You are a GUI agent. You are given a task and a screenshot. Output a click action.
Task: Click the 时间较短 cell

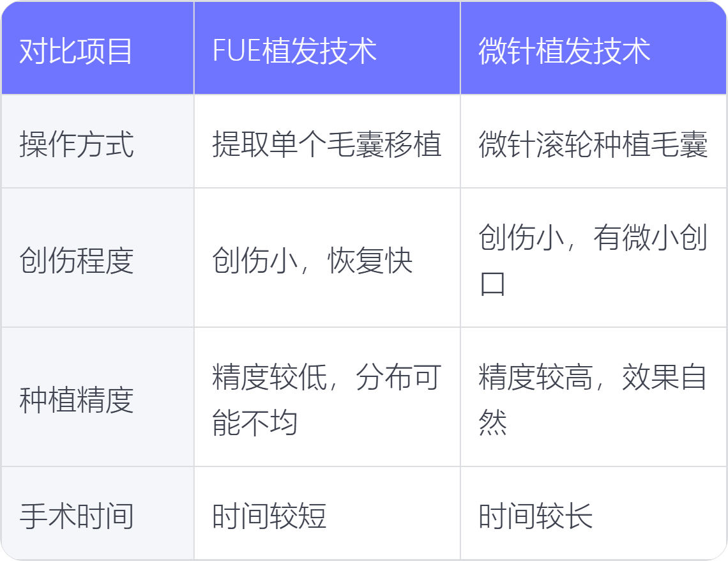coord(327,513)
